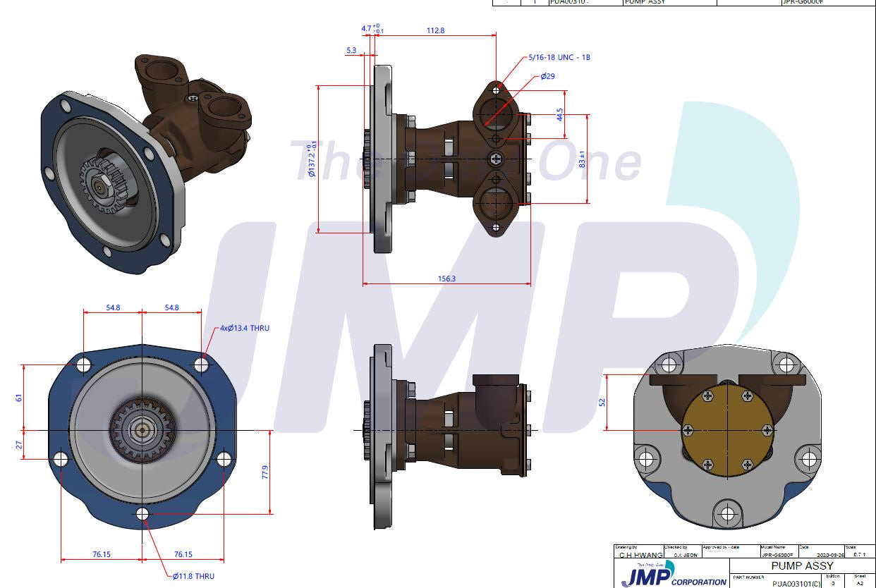The image size is (876, 588).
Task: Click the left 76.15 dimension
Action: tap(102, 554)
